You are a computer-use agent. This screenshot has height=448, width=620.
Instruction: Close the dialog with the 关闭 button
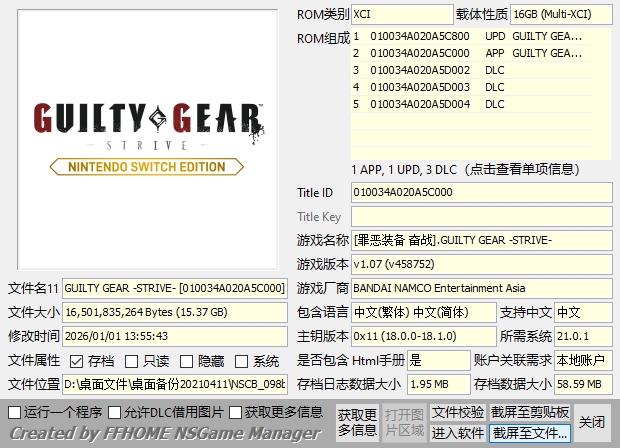(592, 423)
